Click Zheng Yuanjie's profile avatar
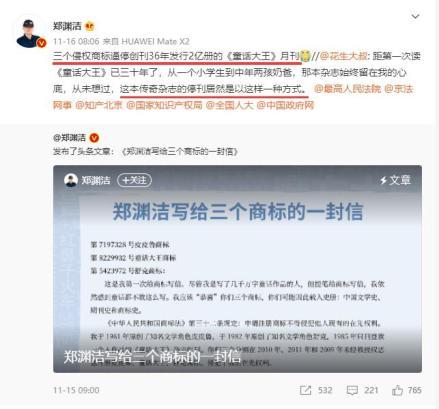 [x=29, y=33]
